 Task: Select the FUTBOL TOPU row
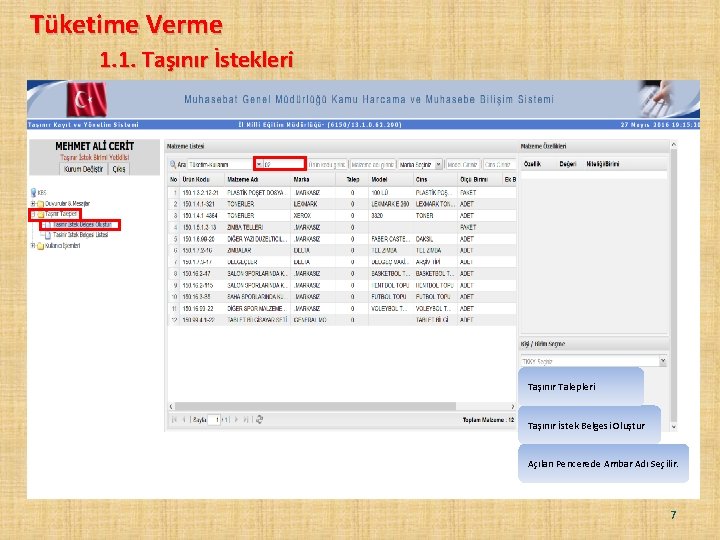[342, 297]
